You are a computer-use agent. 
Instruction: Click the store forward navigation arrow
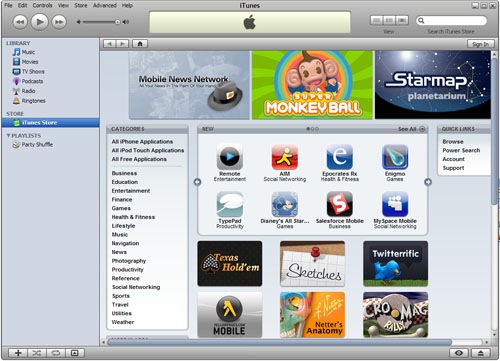tap(122, 44)
